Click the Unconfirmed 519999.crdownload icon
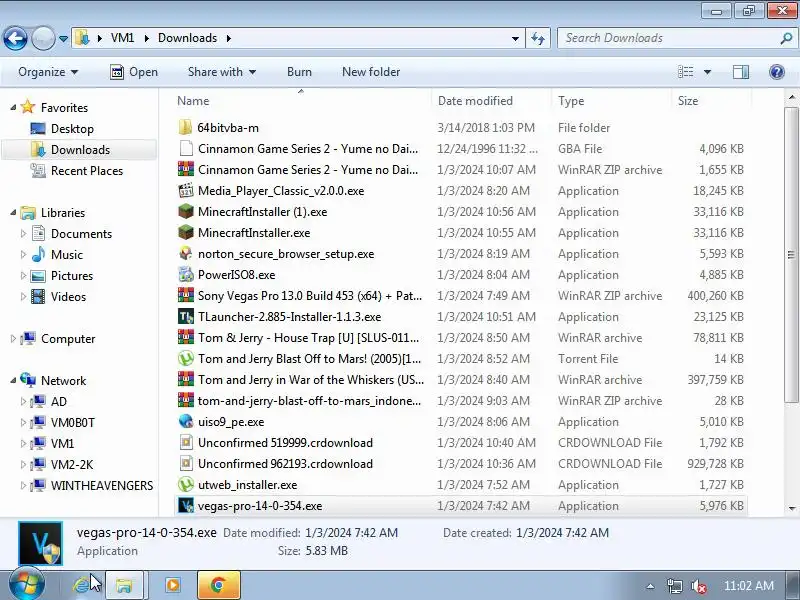 pyautogui.click(x=186, y=442)
